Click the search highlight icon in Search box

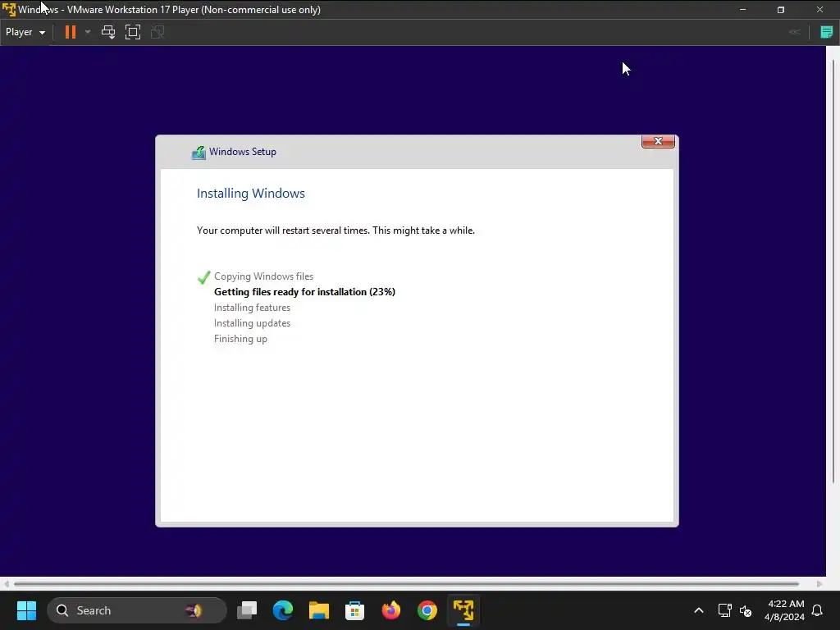[194, 610]
